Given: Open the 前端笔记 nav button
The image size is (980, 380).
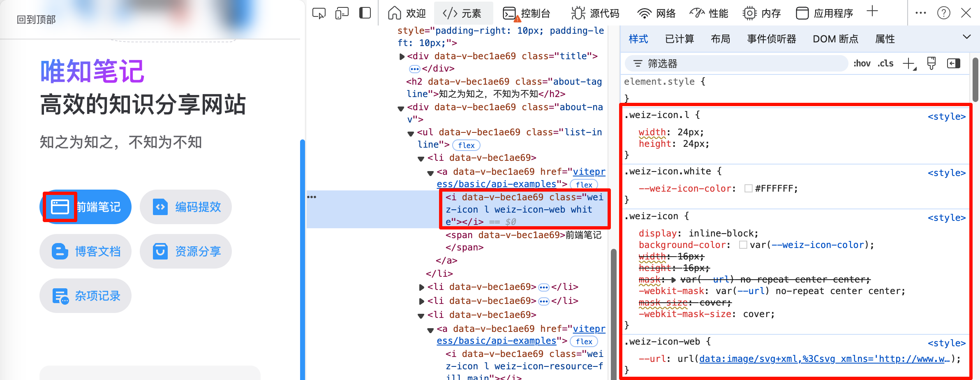Looking at the screenshot, I should tap(86, 207).
